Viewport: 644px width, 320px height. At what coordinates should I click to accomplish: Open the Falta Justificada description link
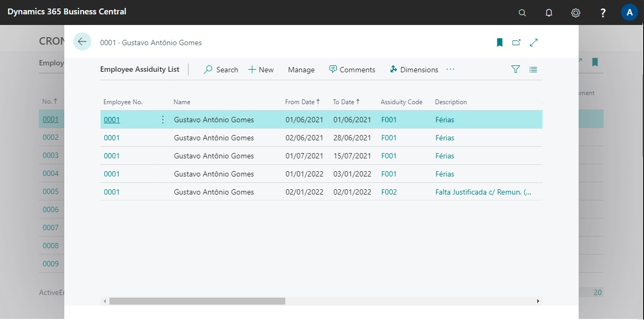[x=482, y=192]
